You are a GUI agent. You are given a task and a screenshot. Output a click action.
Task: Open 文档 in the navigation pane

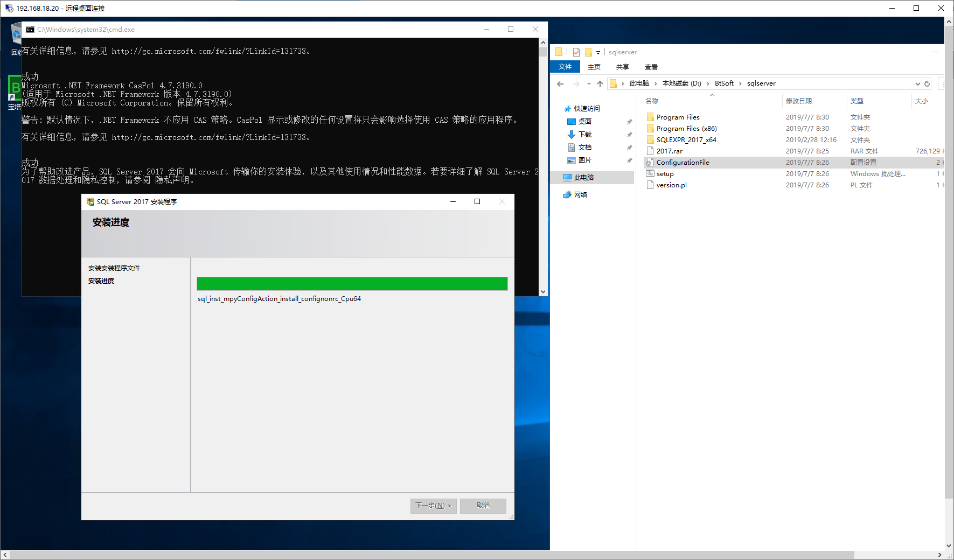pos(585,148)
